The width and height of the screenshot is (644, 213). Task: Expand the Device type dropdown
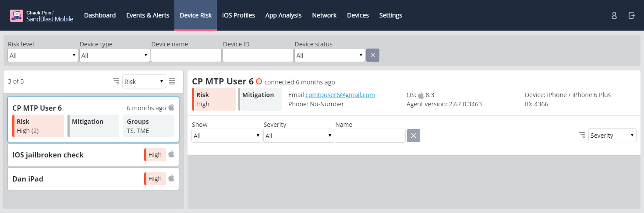(x=115, y=55)
